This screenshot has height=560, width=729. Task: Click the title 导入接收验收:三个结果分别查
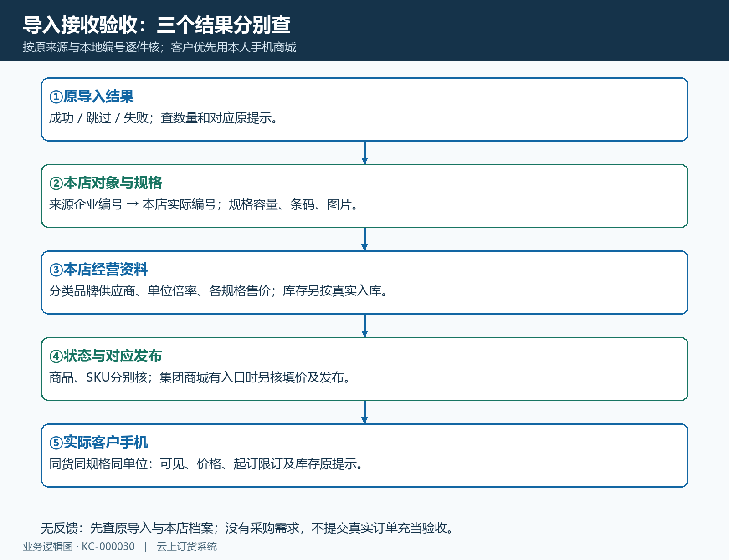click(157, 25)
